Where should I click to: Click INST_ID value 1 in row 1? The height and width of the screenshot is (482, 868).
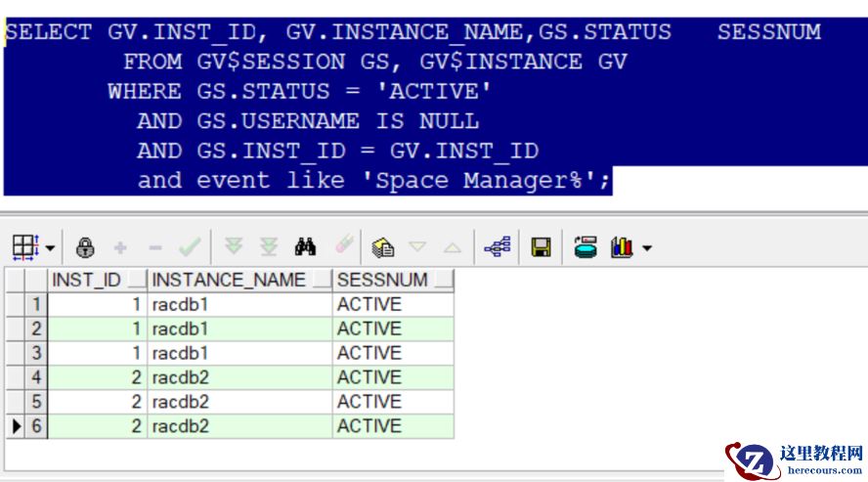click(98, 304)
